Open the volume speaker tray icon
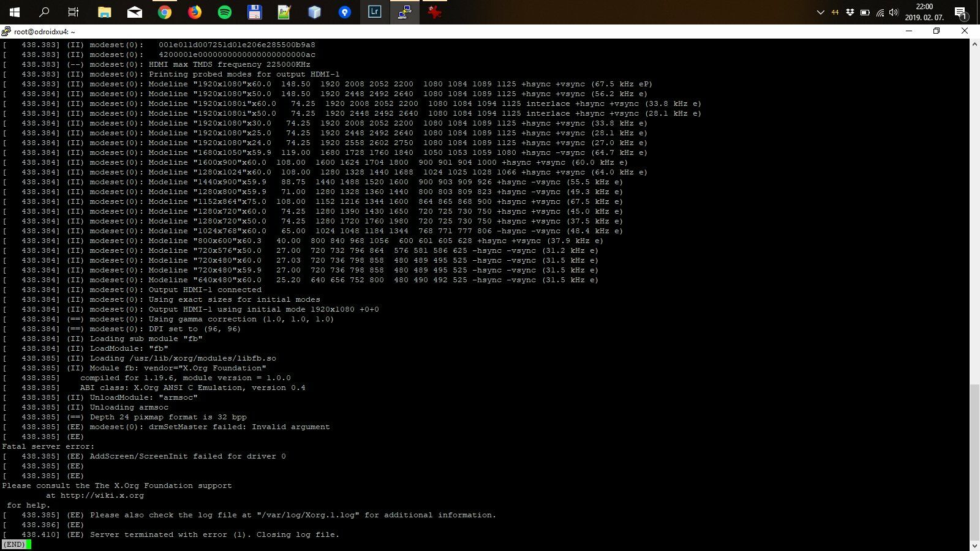 (894, 12)
